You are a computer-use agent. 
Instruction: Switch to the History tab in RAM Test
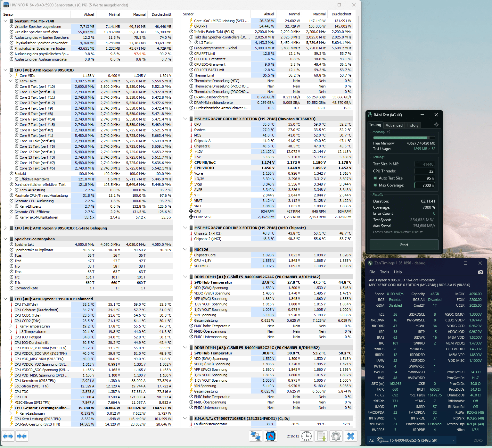click(x=412, y=125)
